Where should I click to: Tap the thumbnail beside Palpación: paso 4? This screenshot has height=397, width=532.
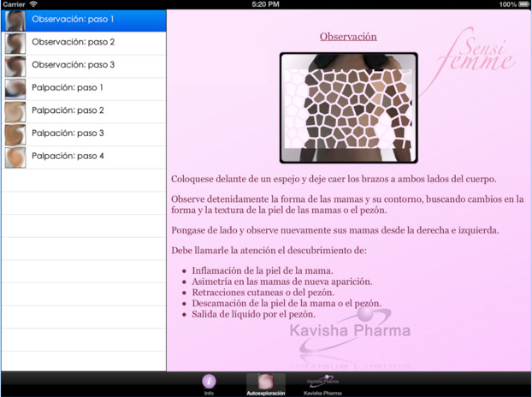[15, 157]
